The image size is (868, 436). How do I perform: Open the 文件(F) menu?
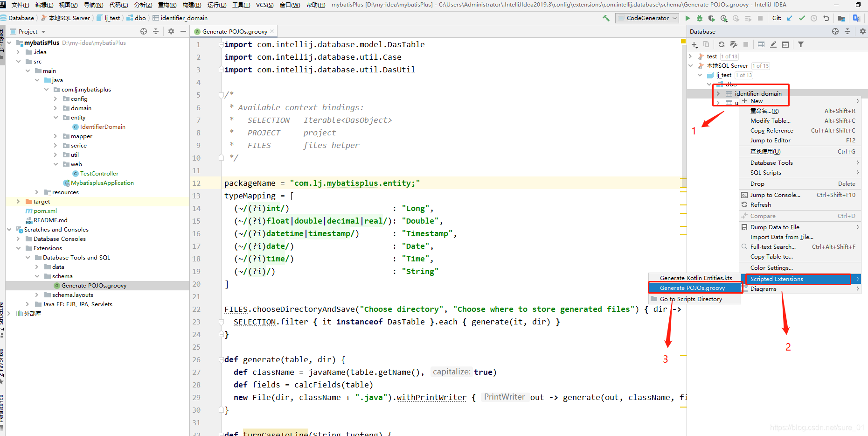click(x=21, y=5)
